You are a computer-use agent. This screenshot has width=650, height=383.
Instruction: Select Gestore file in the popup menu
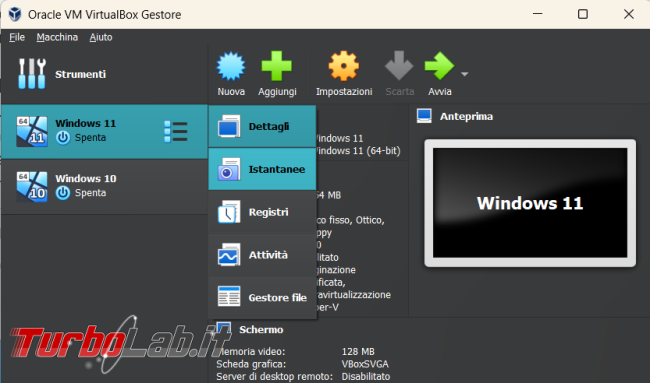coord(262,297)
